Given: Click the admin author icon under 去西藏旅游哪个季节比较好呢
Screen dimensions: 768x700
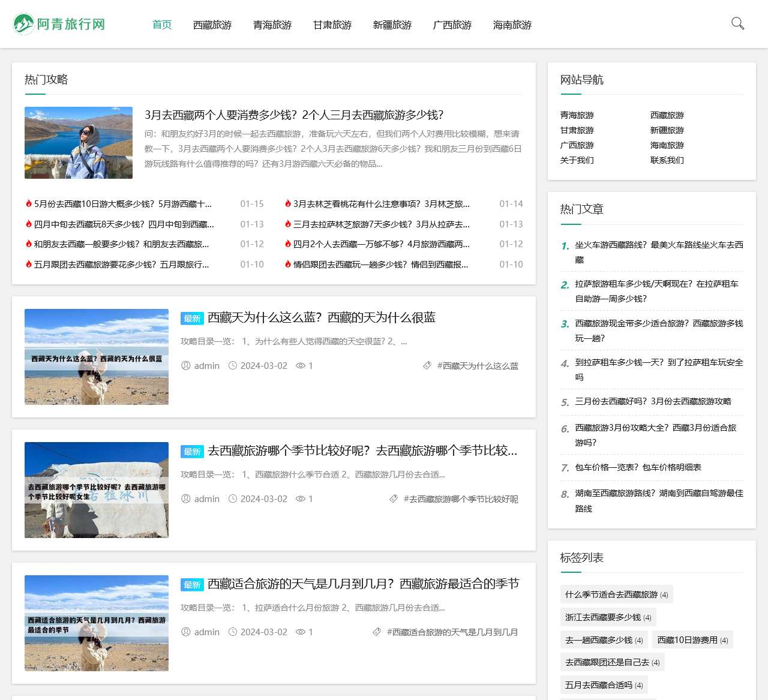Looking at the screenshot, I should click(x=187, y=498).
